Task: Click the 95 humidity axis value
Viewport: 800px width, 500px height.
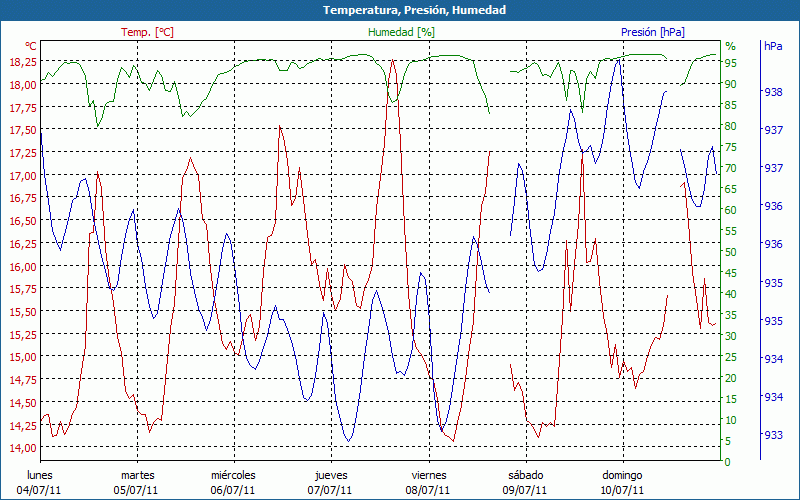Action: [730, 63]
